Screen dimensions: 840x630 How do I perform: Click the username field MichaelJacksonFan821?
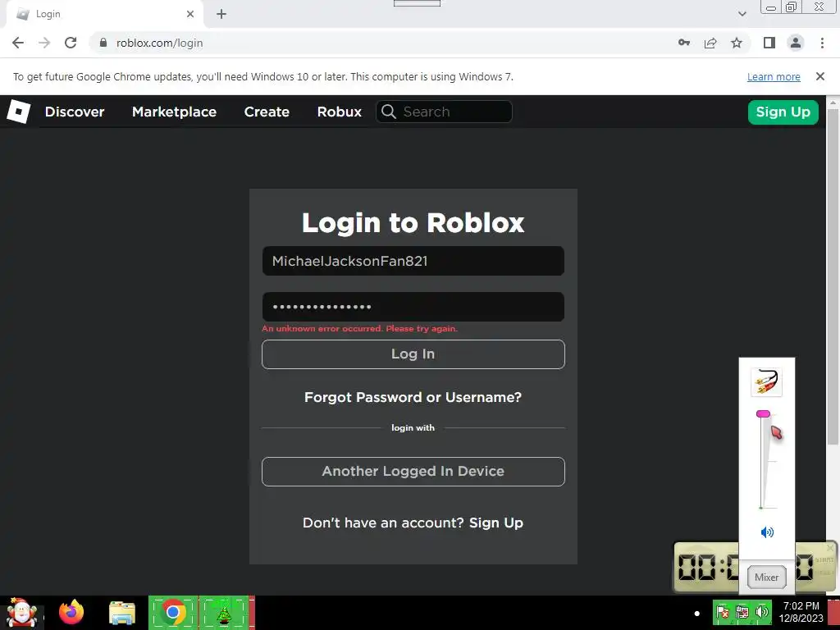[x=413, y=261]
